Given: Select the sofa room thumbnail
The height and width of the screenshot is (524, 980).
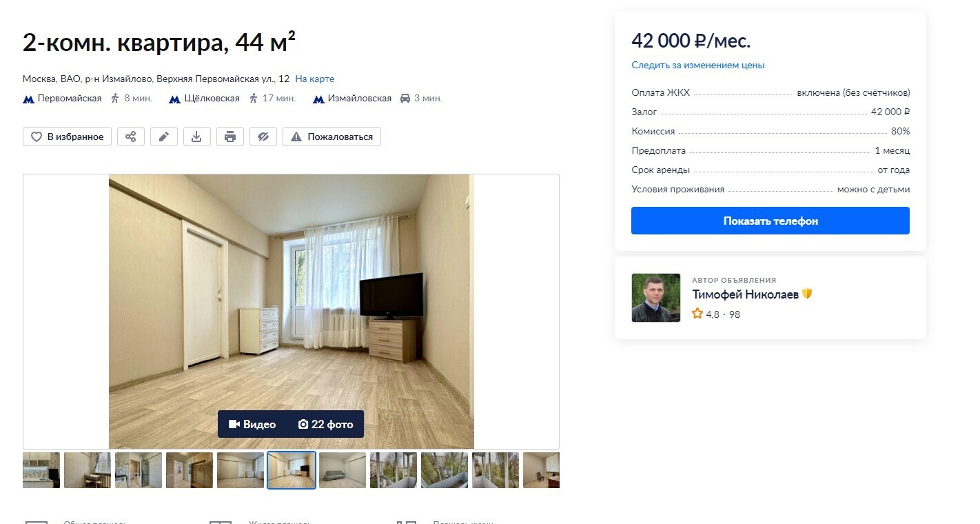Looking at the screenshot, I should tap(343, 470).
